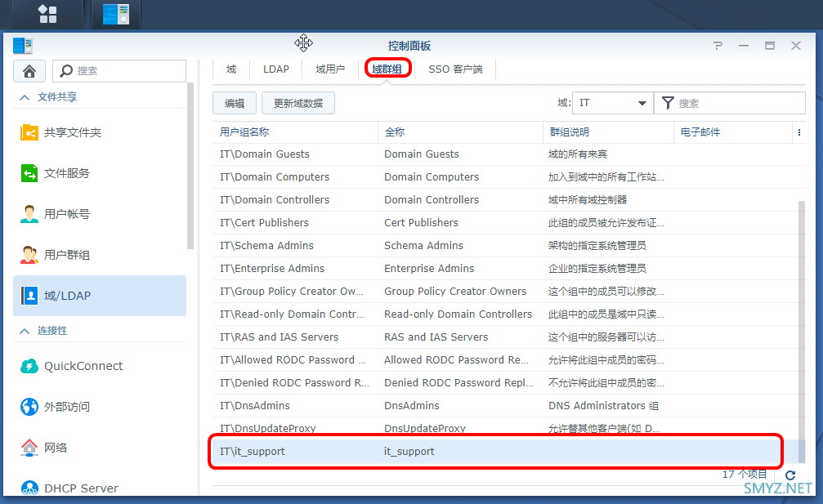Click the 更新域数据 button
The image size is (823, 504).
(298, 103)
